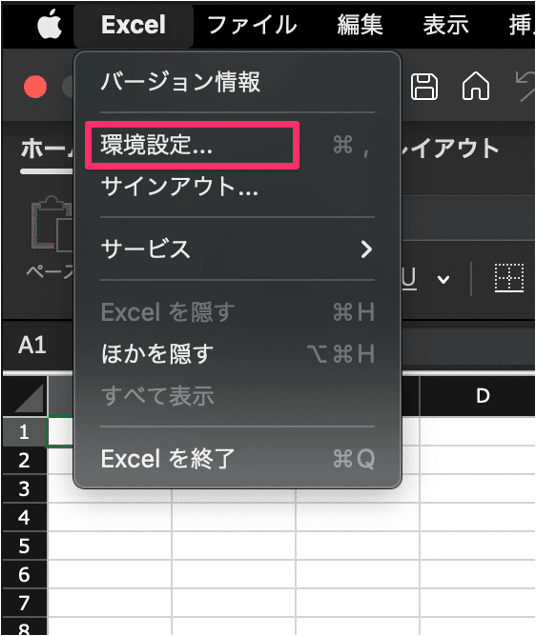Select row 7 header
This screenshot has height=636, width=536.
[24, 603]
